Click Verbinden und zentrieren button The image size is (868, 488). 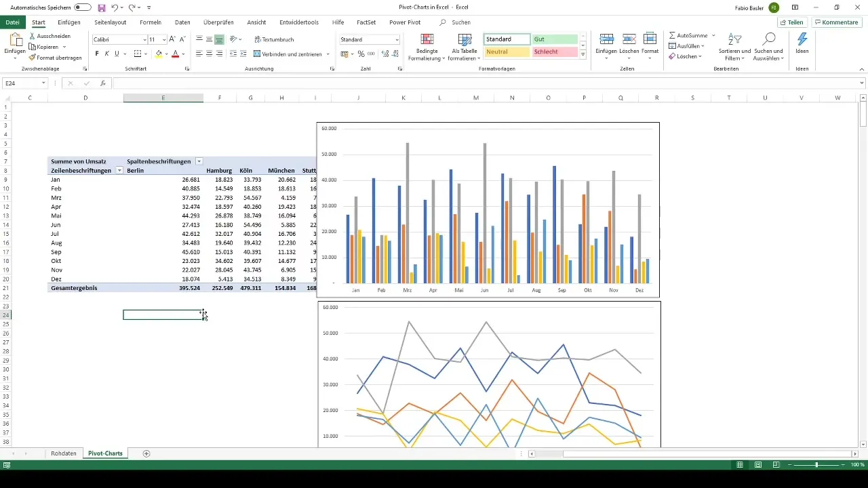point(288,54)
